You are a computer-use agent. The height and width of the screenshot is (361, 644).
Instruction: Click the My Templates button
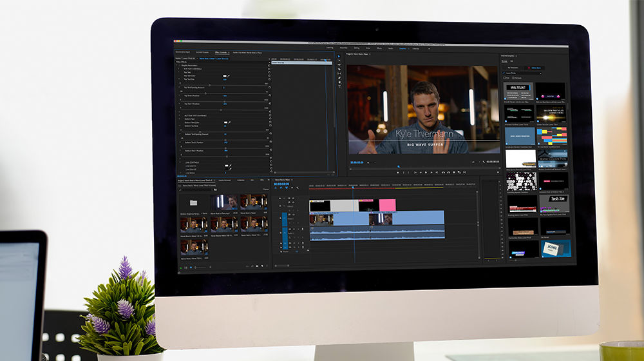pyautogui.click(x=513, y=68)
